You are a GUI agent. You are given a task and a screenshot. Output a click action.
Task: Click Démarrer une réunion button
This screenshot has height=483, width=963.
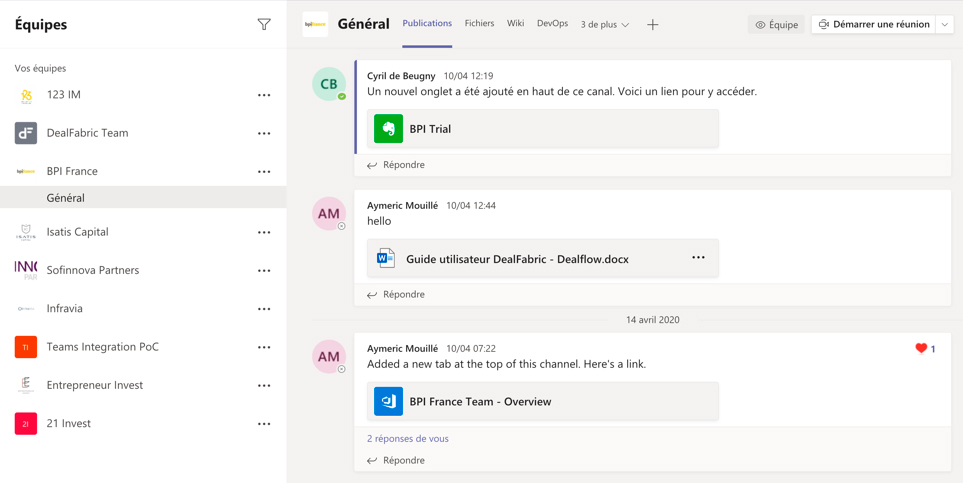pyautogui.click(x=873, y=25)
